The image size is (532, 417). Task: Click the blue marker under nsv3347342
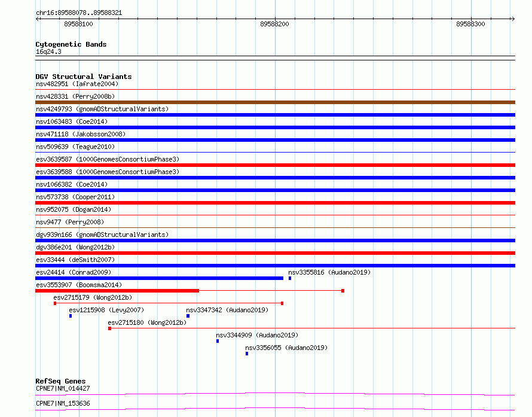click(188, 316)
